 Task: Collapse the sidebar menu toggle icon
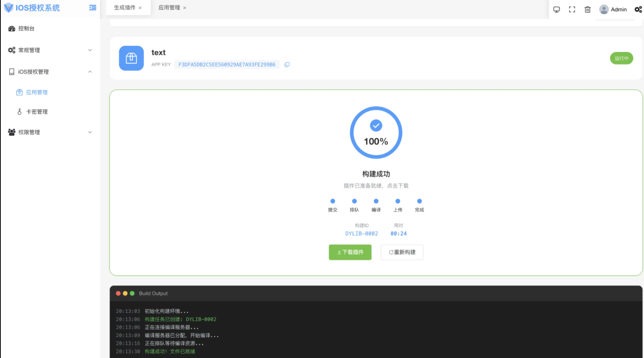coord(93,8)
